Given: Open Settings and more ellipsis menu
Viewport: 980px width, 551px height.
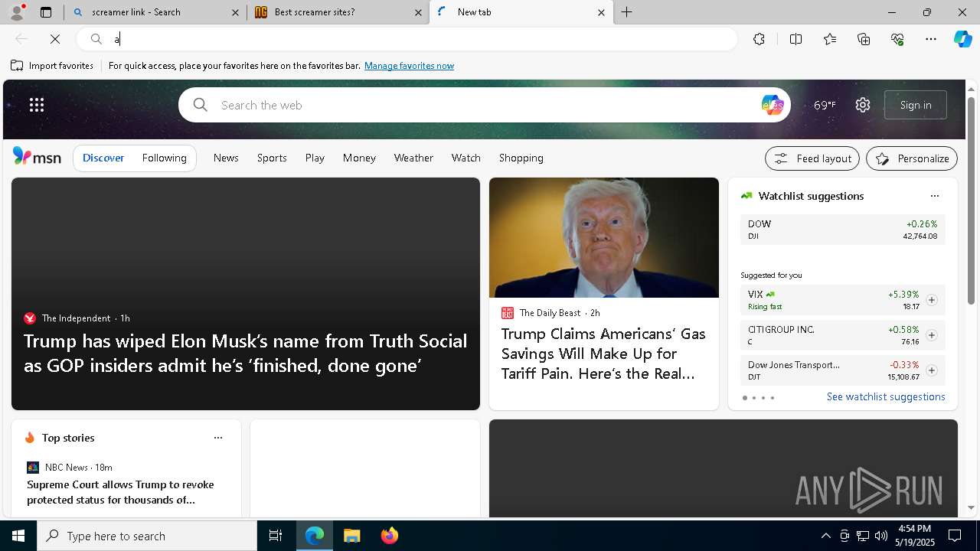Looking at the screenshot, I should [x=931, y=39].
